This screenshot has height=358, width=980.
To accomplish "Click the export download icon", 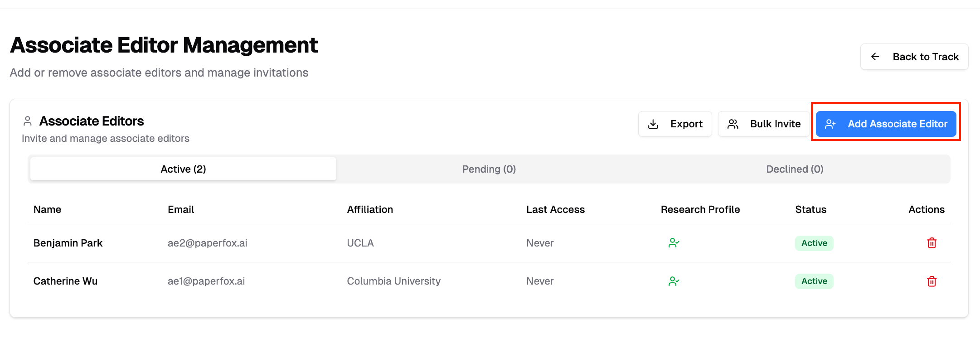I will click(653, 124).
